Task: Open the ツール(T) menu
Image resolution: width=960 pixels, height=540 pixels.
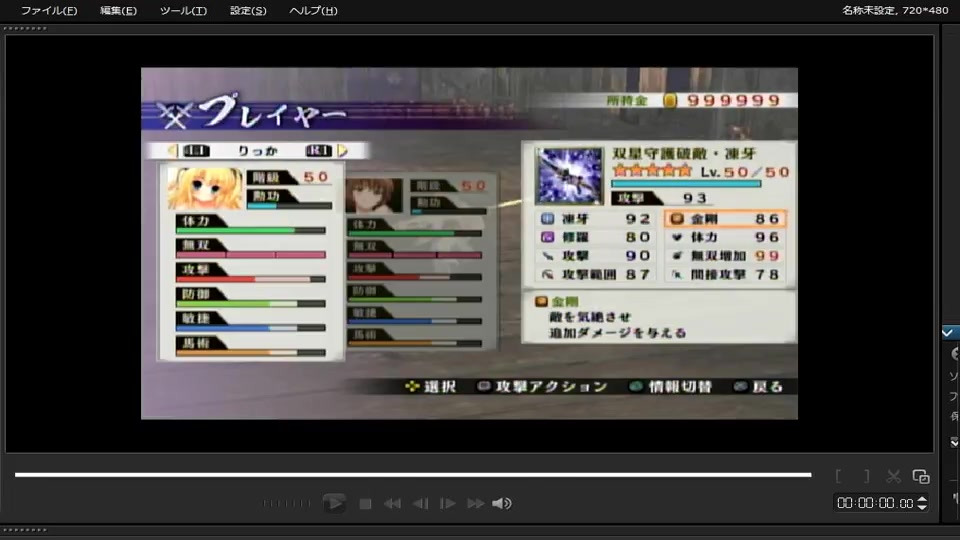Action: (x=183, y=10)
